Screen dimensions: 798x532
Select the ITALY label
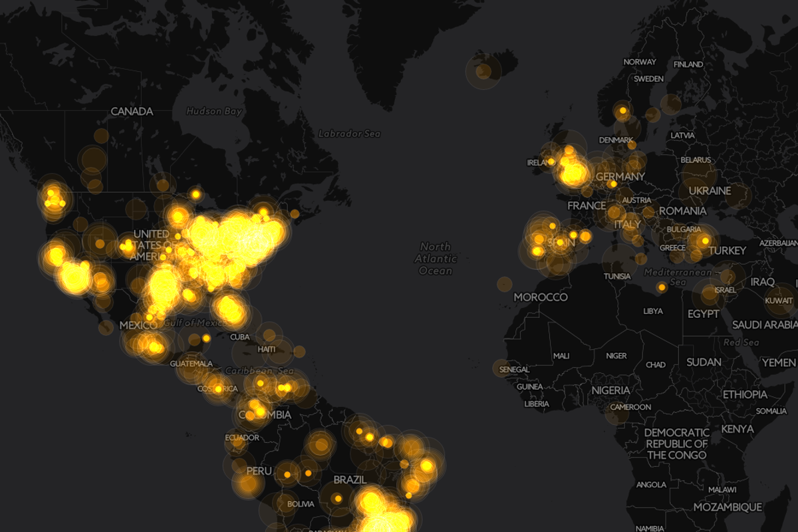(x=627, y=225)
